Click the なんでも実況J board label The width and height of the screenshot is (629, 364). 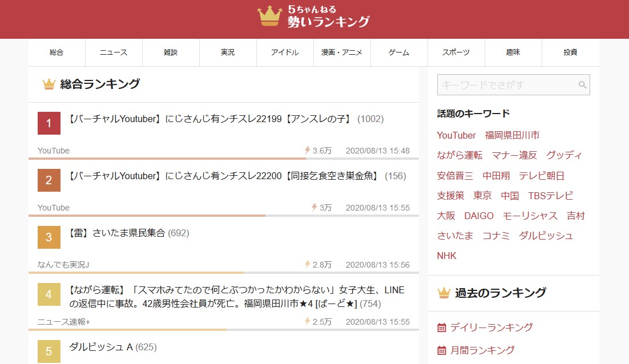pyautogui.click(x=63, y=265)
